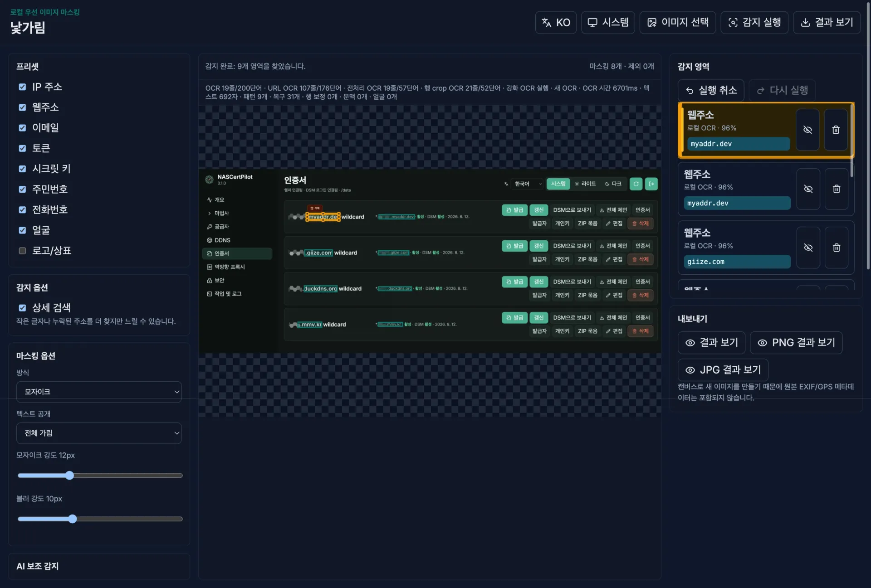This screenshot has height=588, width=871.
Task: Toggle the 웹주소 preset checkbox
Action: click(x=22, y=107)
